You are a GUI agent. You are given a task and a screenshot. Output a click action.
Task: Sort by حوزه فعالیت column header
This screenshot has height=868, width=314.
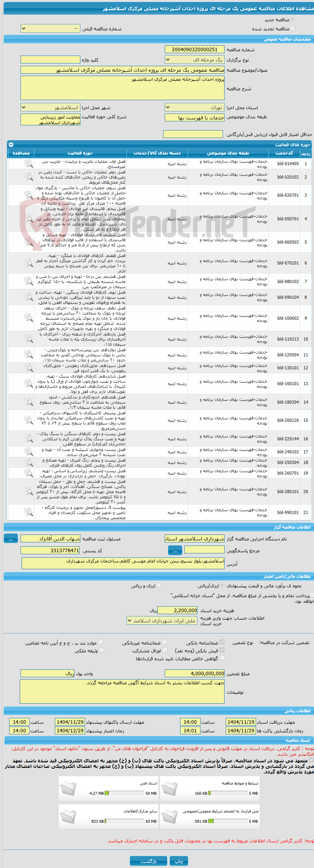click(x=80, y=153)
